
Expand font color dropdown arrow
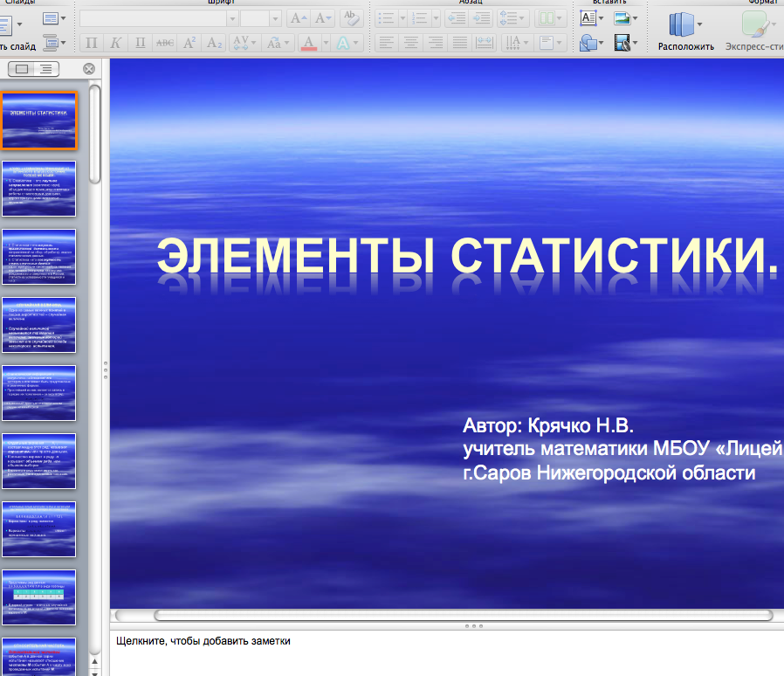(326, 43)
